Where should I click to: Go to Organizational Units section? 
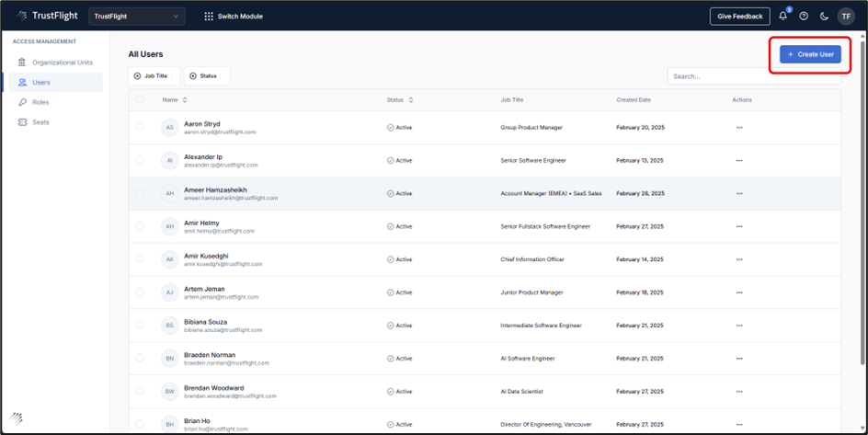point(55,63)
